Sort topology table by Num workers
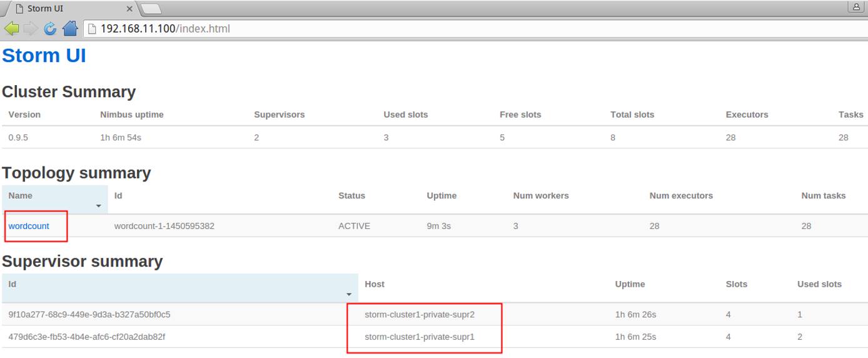The height and width of the screenshot is (358, 868). (x=540, y=196)
